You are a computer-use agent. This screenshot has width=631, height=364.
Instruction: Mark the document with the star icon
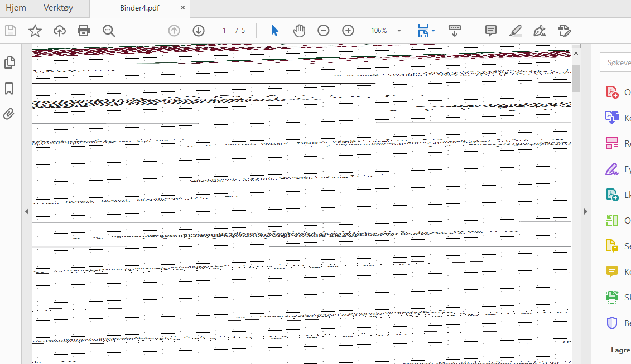[35, 31]
